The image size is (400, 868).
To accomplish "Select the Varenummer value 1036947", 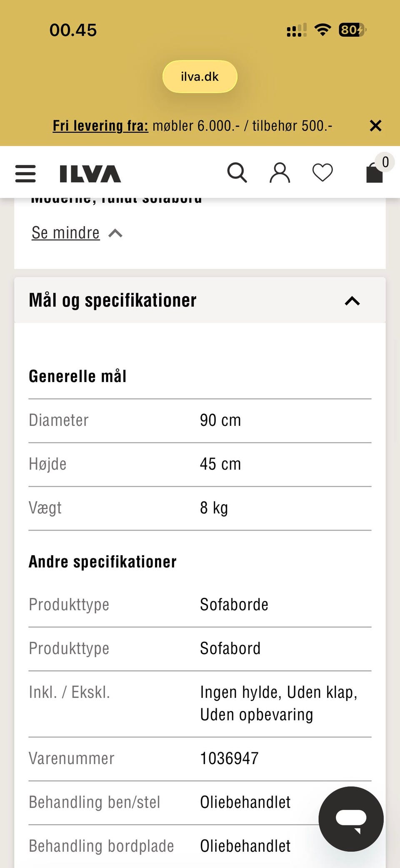I will click(229, 759).
